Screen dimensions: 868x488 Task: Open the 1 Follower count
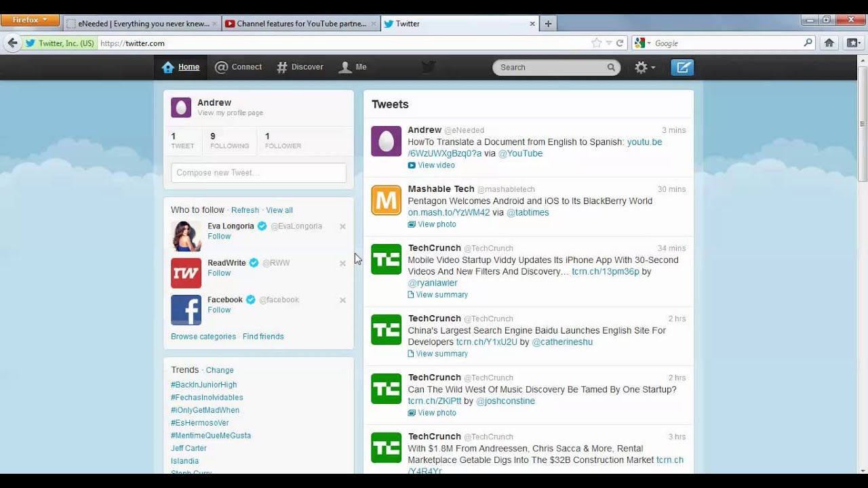[x=283, y=141]
